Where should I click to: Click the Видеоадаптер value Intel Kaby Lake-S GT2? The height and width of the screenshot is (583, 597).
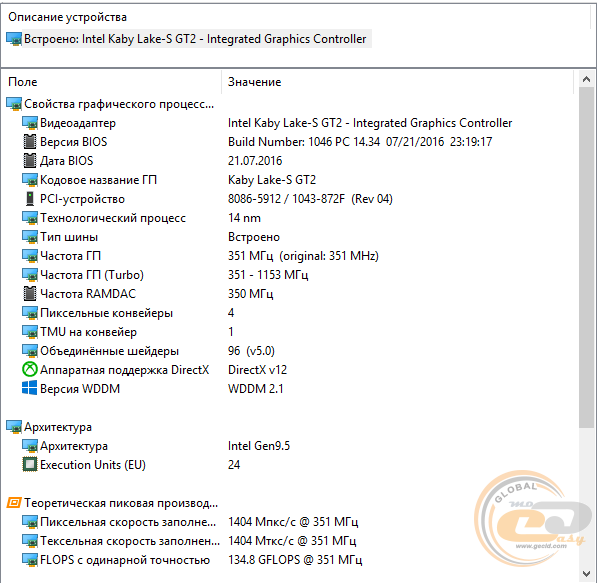(370, 123)
